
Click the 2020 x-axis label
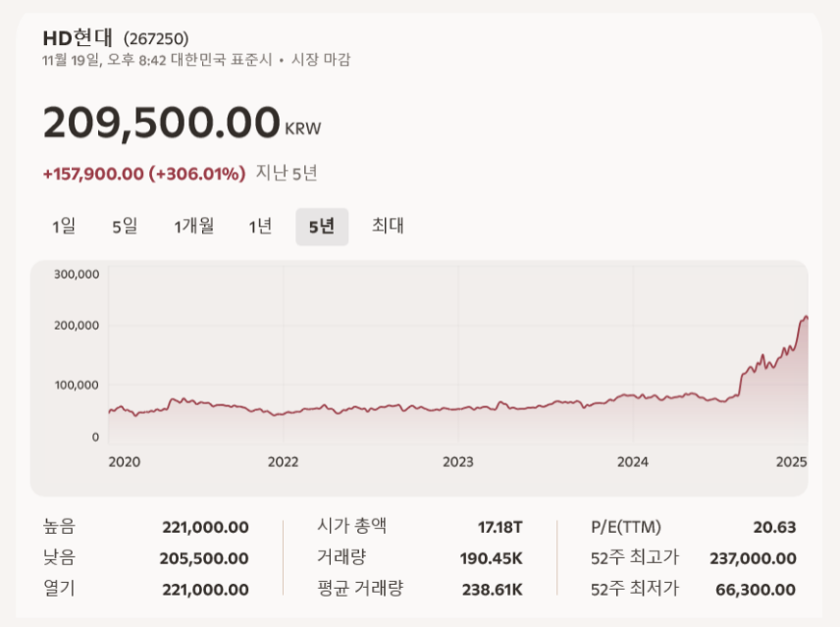pos(125,462)
